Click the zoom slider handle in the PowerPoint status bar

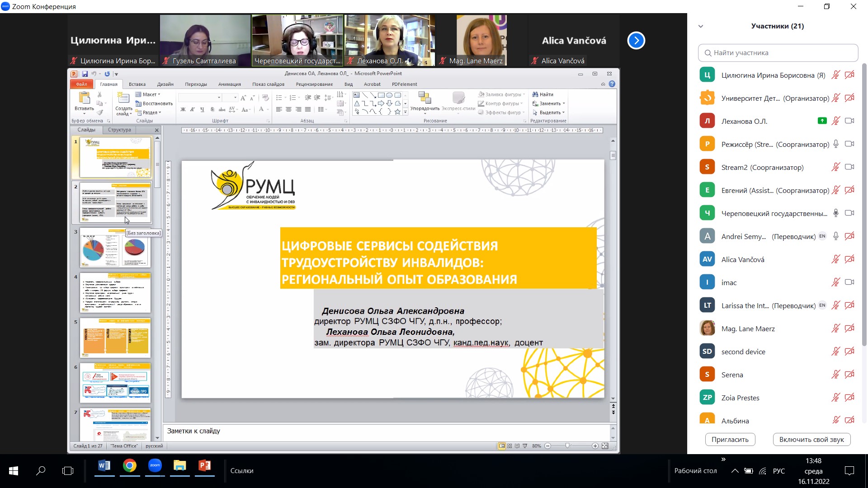(x=567, y=446)
